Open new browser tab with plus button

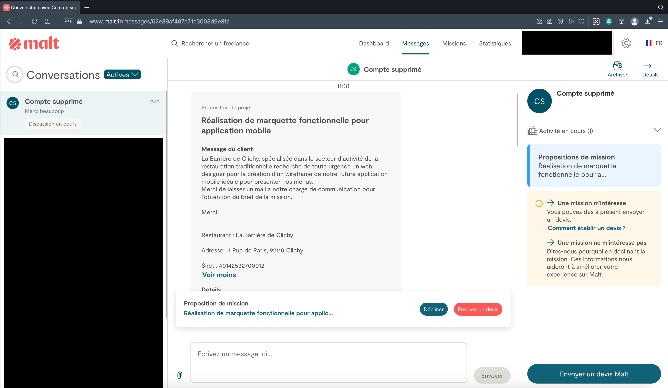[x=86, y=7]
